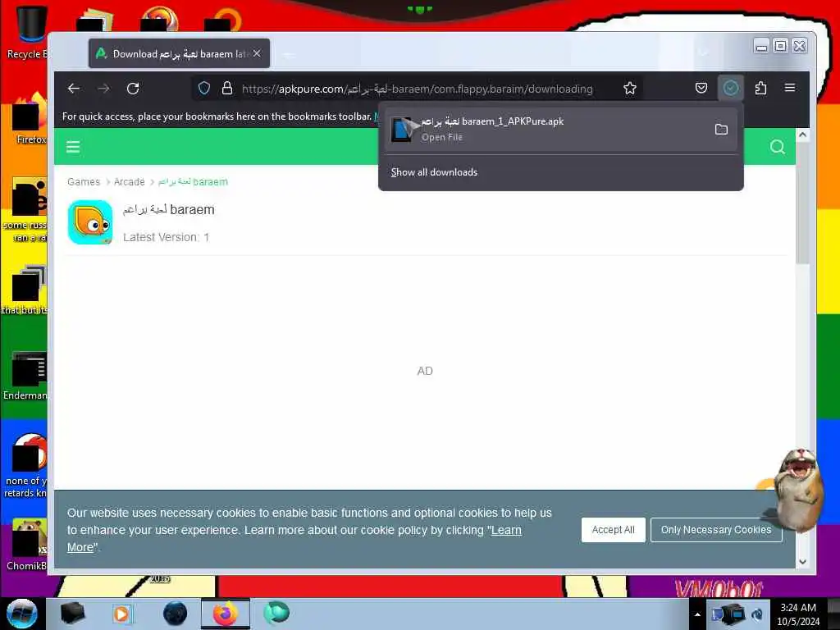The width and height of the screenshot is (840, 630).
Task: Select the ChomikB desktop icon
Action: click(27, 544)
